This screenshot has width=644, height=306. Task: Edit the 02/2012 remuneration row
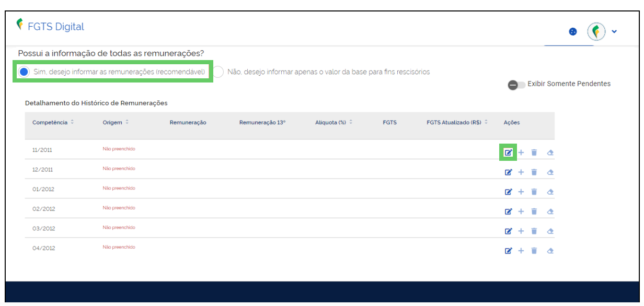click(508, 211)
